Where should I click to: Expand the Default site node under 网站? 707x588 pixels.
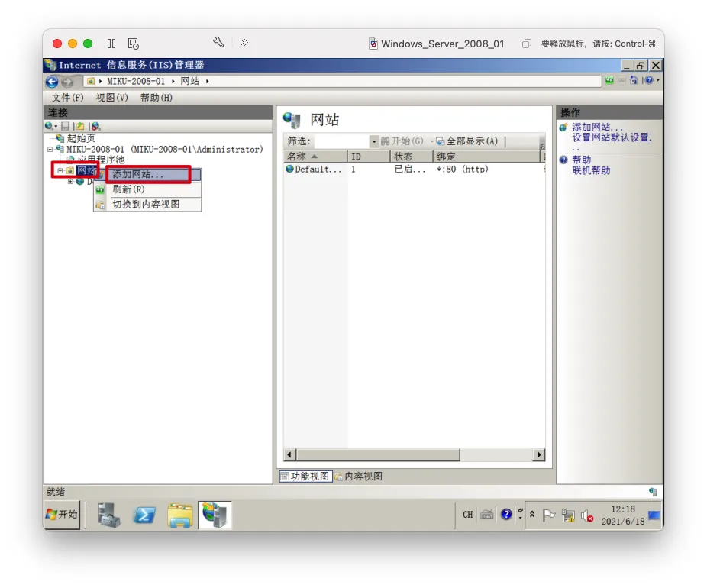(x=70, y=181)
